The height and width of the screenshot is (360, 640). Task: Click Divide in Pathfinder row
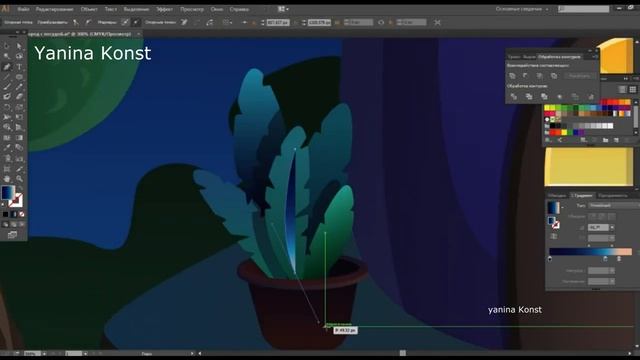[513, 97]
